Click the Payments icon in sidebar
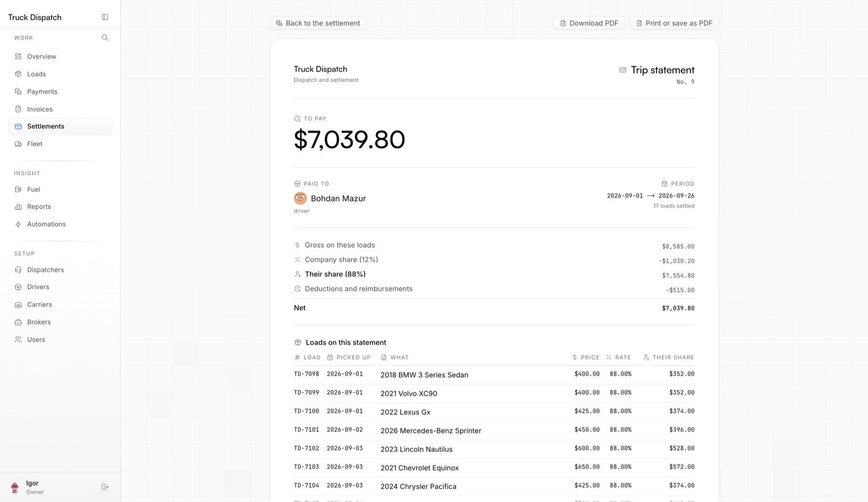Screen dimensions: 868x502 [x=18, y=92]
